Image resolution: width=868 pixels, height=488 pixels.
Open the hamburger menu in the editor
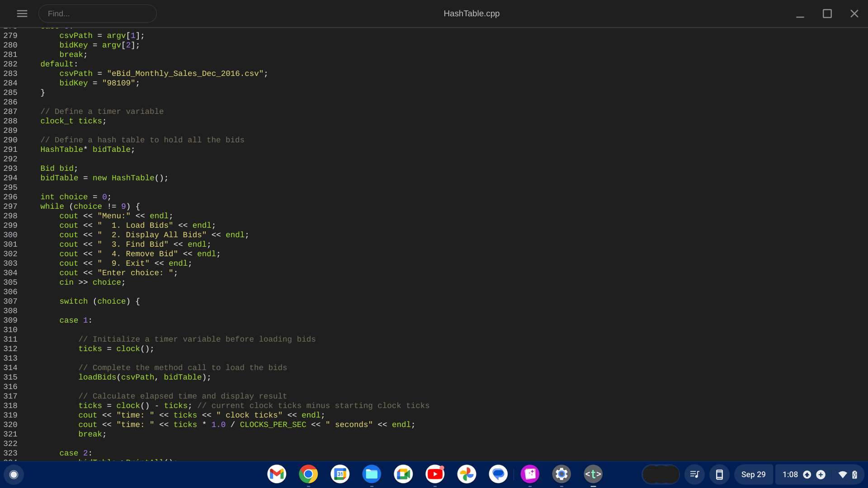(x=22, y=14)
